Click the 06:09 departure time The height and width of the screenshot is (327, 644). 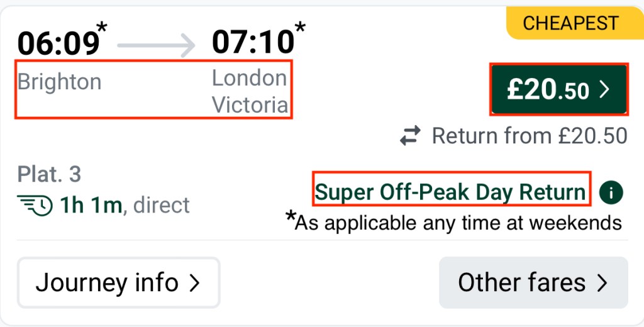point(58,43)
